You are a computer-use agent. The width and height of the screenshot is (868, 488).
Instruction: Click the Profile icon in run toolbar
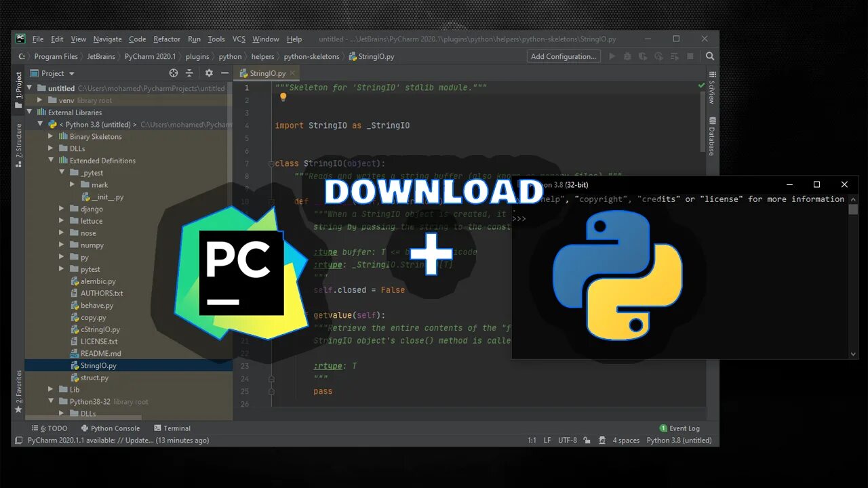point(658,57)
